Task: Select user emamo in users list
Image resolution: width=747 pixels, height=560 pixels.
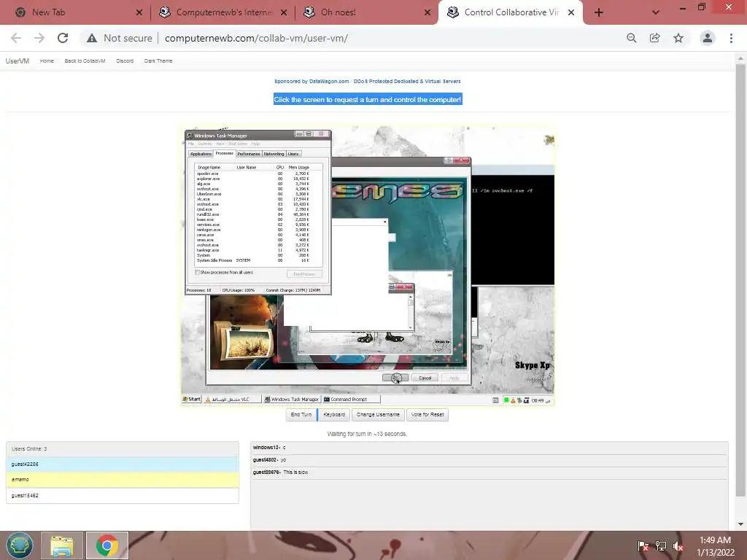Action: click(123, 480)
